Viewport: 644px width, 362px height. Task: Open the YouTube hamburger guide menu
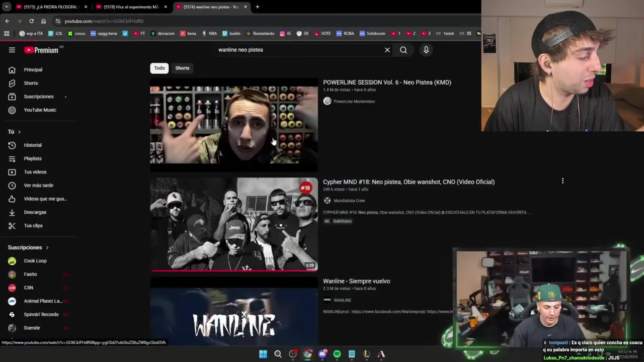pos(12,50)
